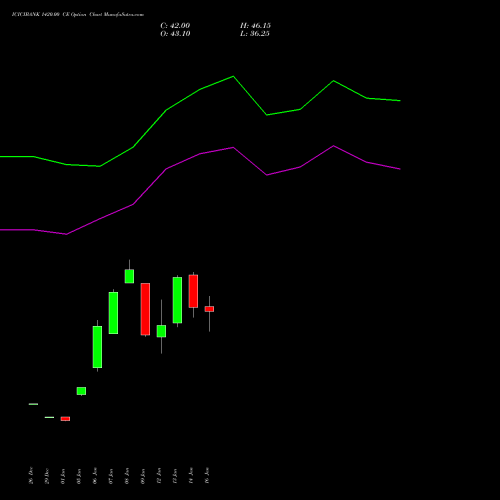Screen dimensions: 500x500
Task: Click the open price value O: 43.10
Action: tap(175, 34)
